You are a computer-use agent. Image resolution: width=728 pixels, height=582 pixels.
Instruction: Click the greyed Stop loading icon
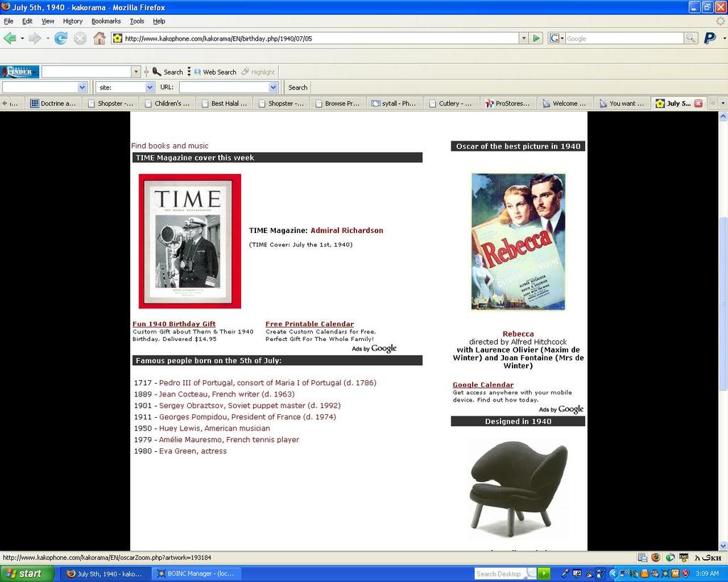point(80,38)
